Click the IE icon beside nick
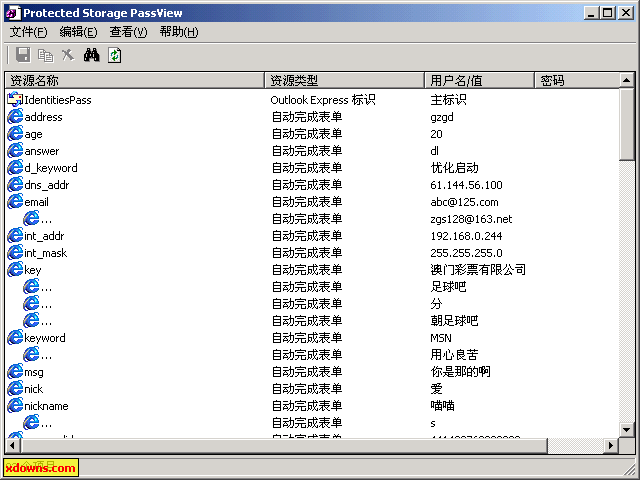Image resolution: width=640 pixels, height=480 pixels. (15, 389)
